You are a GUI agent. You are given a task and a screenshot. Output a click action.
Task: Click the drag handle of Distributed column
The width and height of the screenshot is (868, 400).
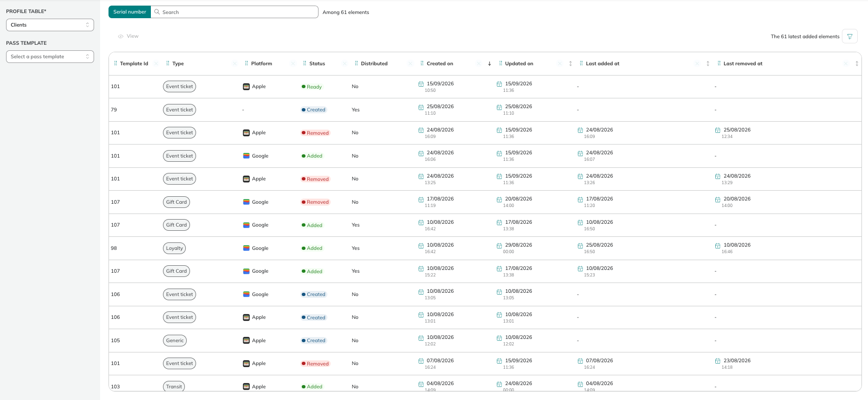356,63
